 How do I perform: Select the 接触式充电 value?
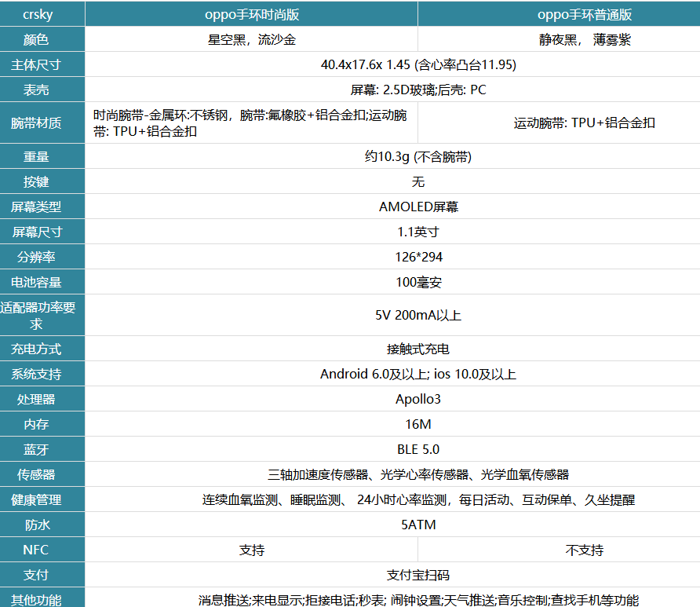418,349
